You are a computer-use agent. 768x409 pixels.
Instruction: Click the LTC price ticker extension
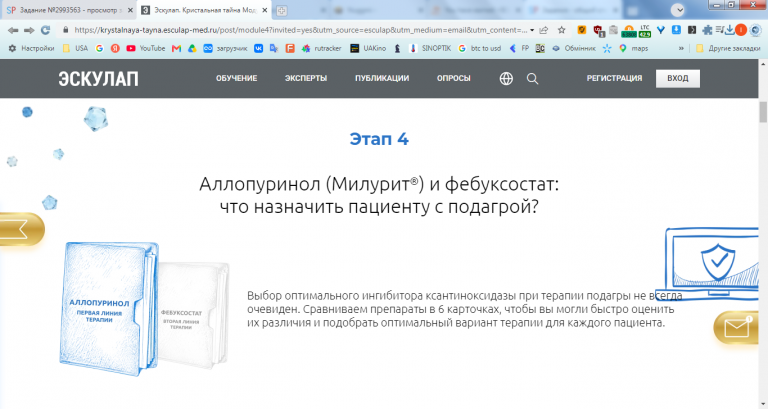[645, 31]
